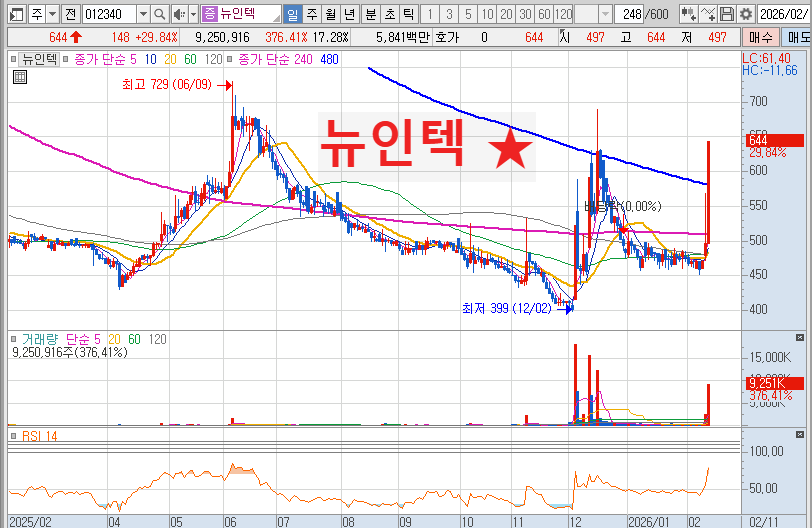Image resolution: width=812 pixels, height=528 pixels.
Task: Click the grid table icon below 뉴인텍 legend
Action: pos(20,78)
